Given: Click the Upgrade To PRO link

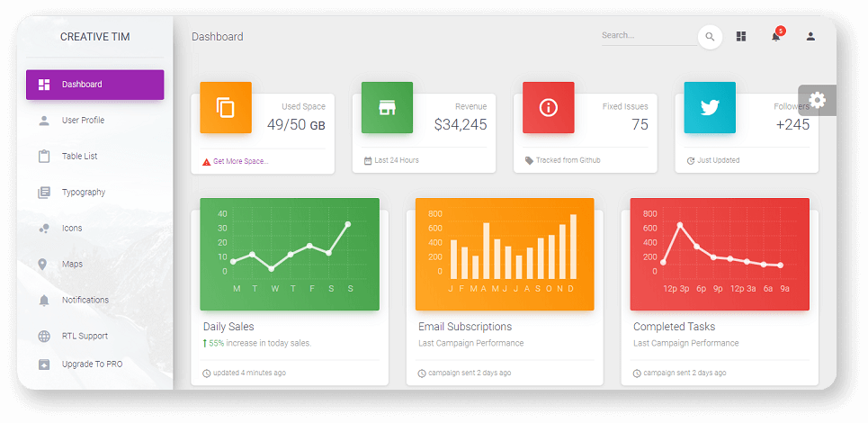Looking at the screenshot, I should pos(94,364).
